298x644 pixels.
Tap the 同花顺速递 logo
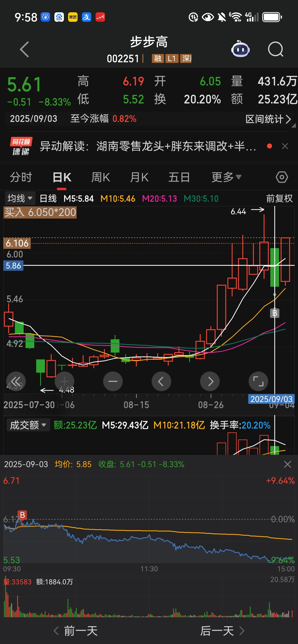pyautogui.click(x=21, y=146)
